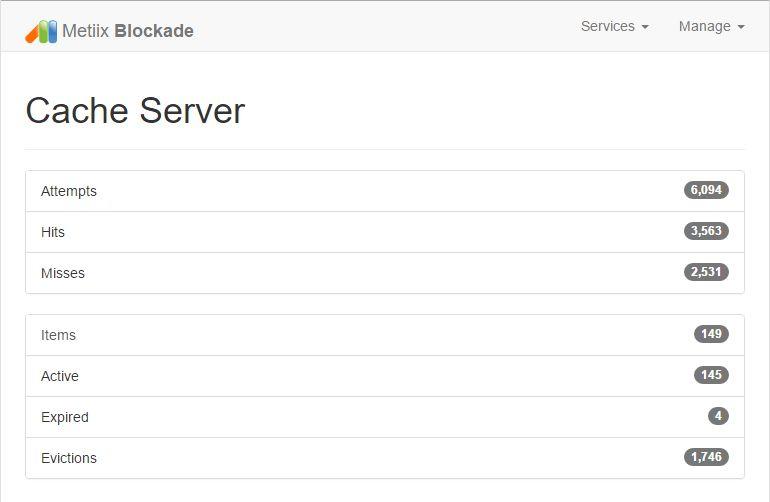The width and height of the screenshot is (770, 502).
Task: Click the Metiix Blockade brand text
Action: (128, 31)
